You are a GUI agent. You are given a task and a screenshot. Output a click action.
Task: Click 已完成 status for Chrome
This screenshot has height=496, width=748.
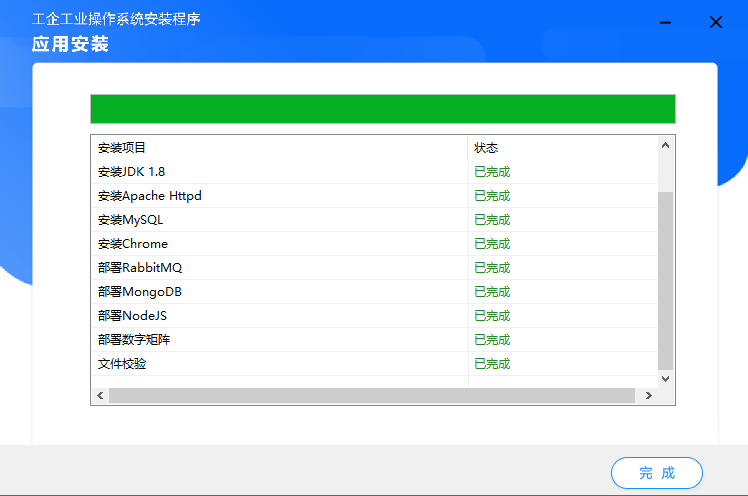(492, 244)
